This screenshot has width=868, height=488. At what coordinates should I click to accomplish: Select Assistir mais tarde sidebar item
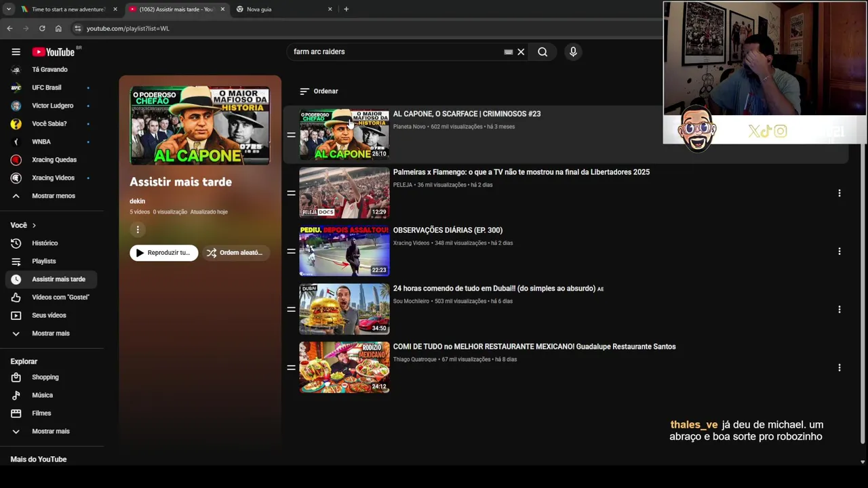pyautogui.click(x=51, y=279)
